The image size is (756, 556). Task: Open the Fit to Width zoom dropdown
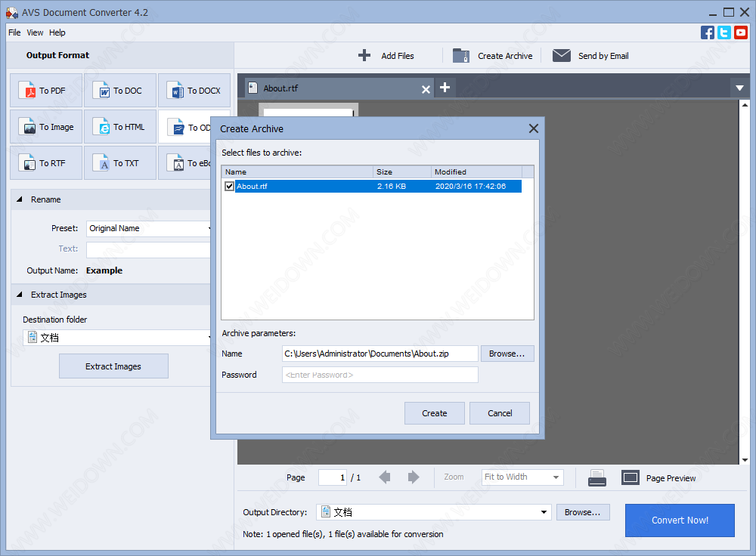pos(522,477)
